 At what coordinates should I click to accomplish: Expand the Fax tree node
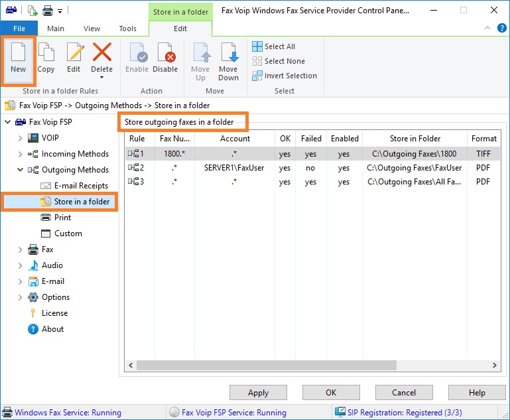20,249
